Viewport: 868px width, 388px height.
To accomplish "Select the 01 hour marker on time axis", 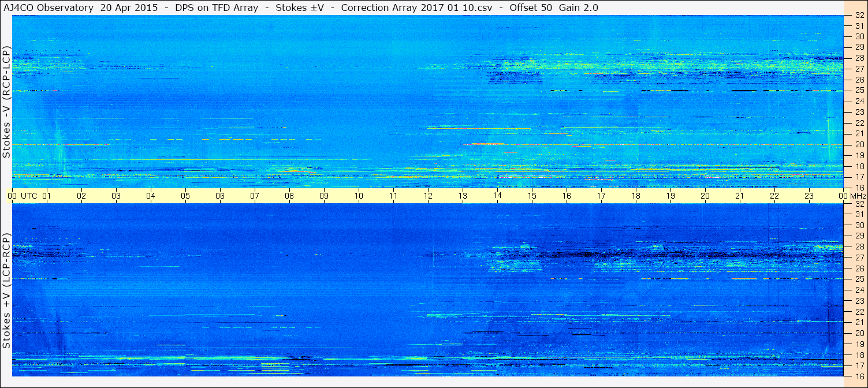I will 47,196.
